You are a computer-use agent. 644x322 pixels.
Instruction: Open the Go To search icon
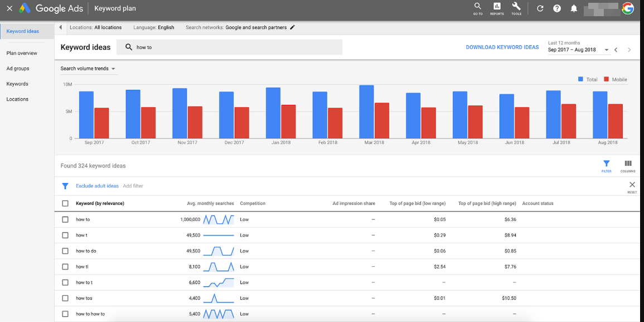click(x=477, y=8)
